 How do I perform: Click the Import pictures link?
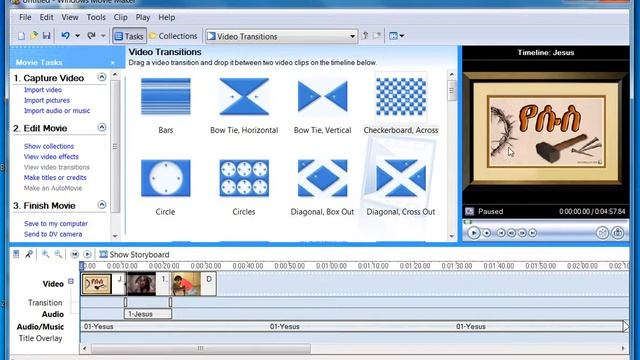click(x=47, y=100)
